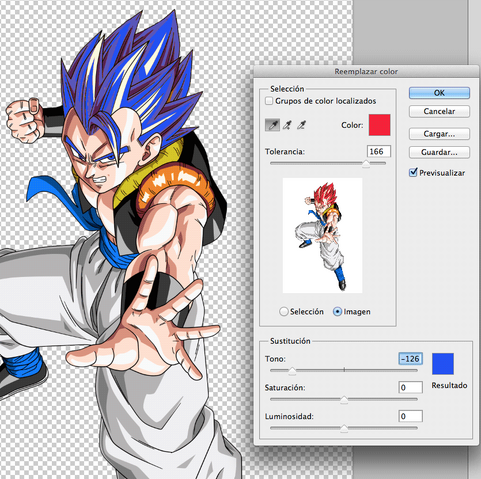Click the Cancelar button
Image resolution: width=481 pixels, height=479 pixels.
[439, 111]
